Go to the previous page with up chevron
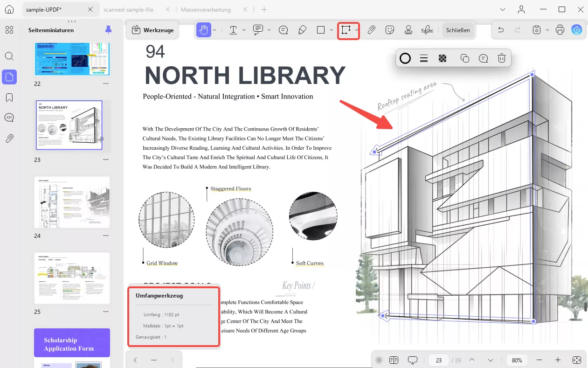Image resolution: width=588 pixels, height=368 pixels. click(472, 360)
